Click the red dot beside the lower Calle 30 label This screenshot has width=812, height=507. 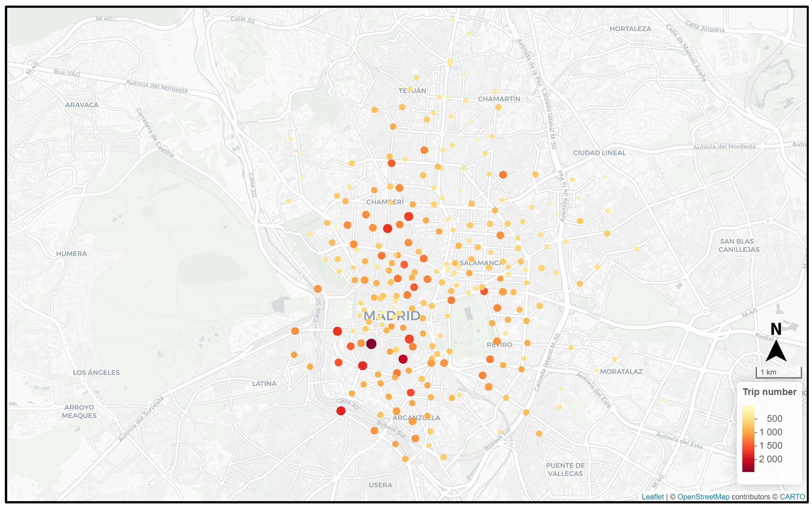tap(341, 411)
